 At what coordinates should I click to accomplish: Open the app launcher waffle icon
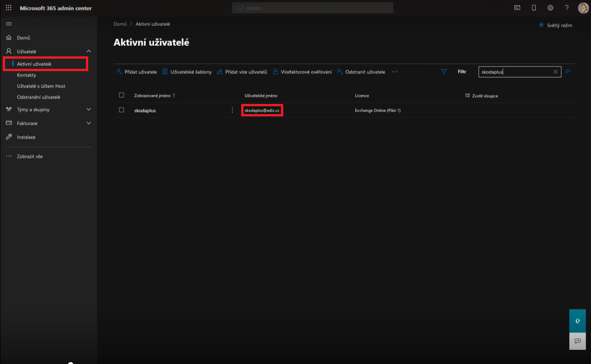pyautogui.click(x=8, y=8)
